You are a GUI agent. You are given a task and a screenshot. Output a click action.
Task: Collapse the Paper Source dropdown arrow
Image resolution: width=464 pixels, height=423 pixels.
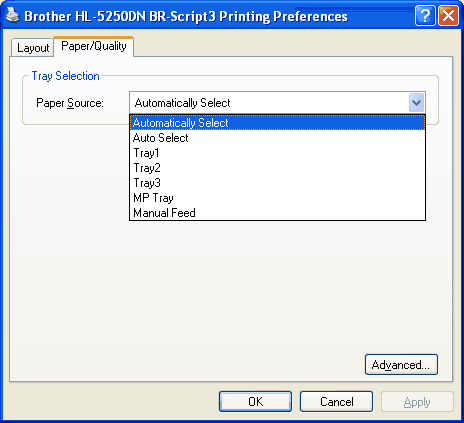(x=416, y=103)
